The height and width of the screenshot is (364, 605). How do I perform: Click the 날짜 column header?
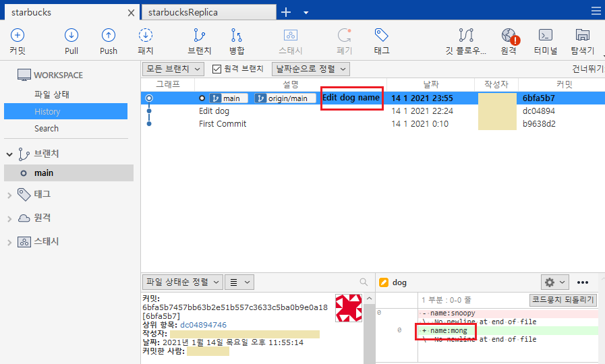[430, 84]
